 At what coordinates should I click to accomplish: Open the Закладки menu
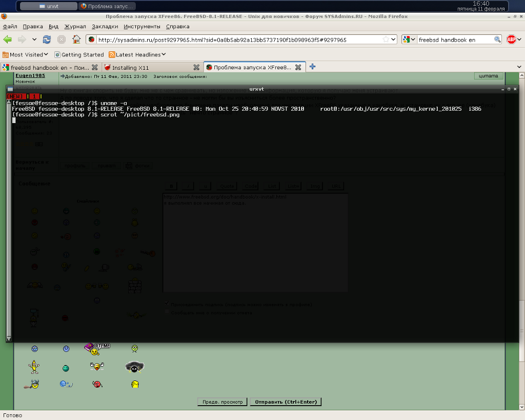pyautogui.click(x=105, y=27)
